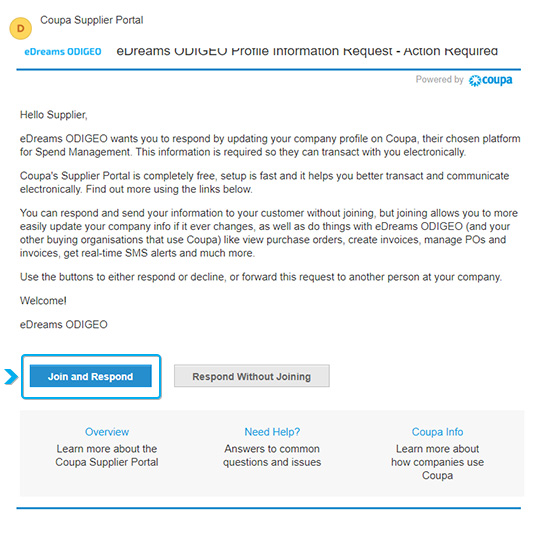Click the Profile Information Request email heading

click(x=307, y=51)
